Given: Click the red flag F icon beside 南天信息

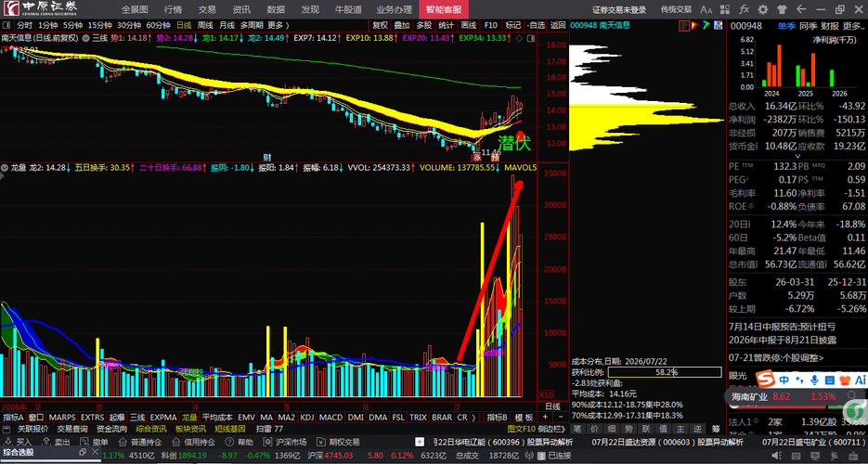Looking at the screenshot, I should pyautogui.click(x=685, y=25).
